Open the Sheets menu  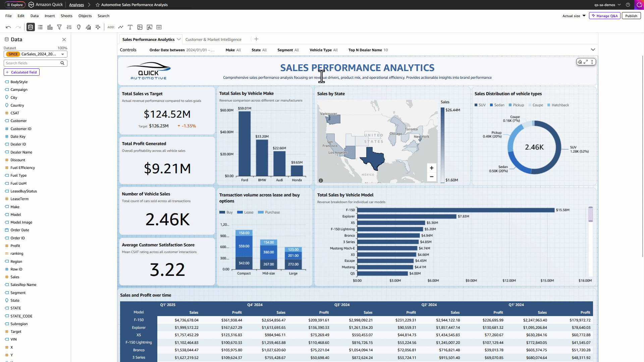(66, 16)
